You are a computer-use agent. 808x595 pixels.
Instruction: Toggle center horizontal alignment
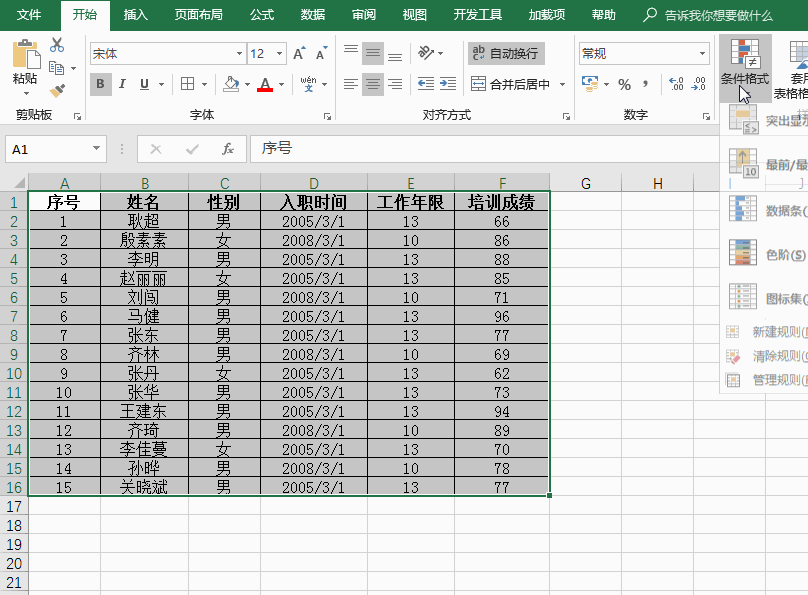tap(373, 84)
